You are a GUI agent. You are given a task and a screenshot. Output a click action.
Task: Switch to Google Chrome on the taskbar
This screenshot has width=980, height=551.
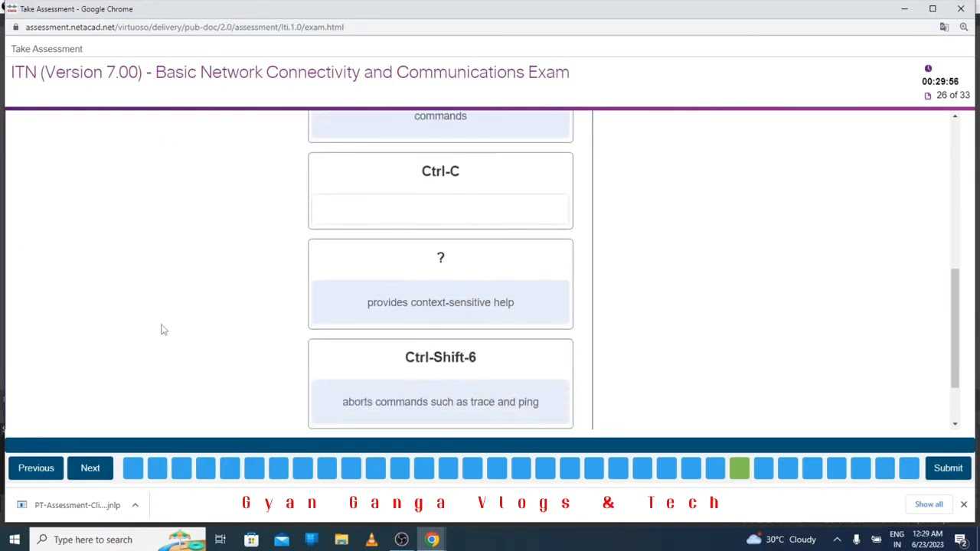tap(432, 540)
